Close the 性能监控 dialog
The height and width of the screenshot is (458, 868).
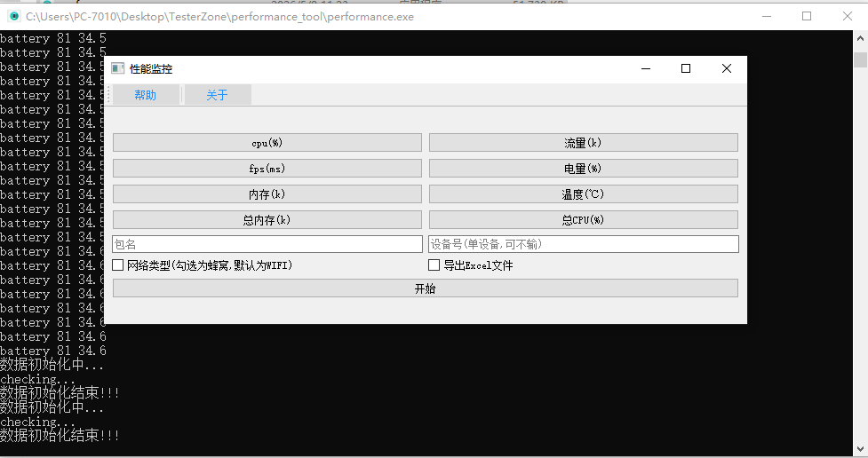click(727, 68)
